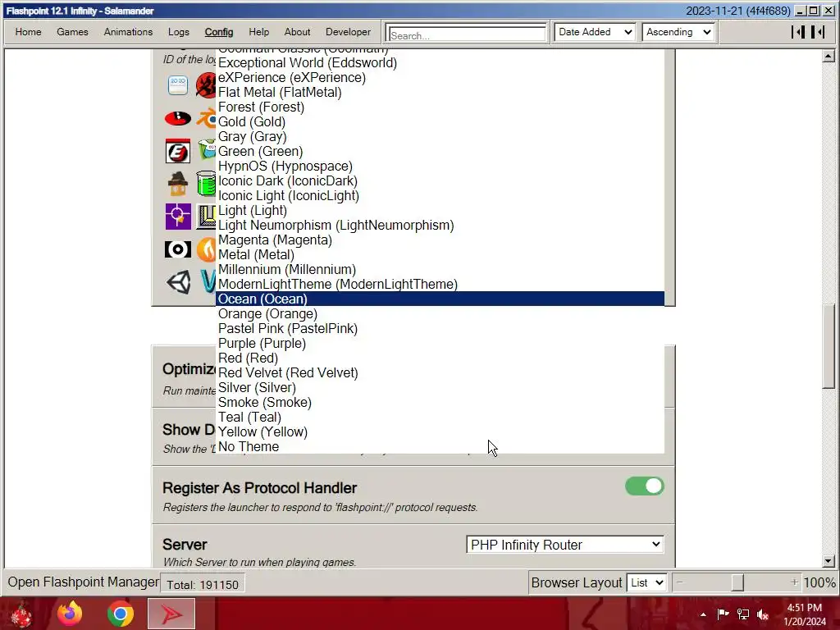Click Open Flashpoint Manager
The height and width of the screenshot is (630, 840).
point(83,582)
